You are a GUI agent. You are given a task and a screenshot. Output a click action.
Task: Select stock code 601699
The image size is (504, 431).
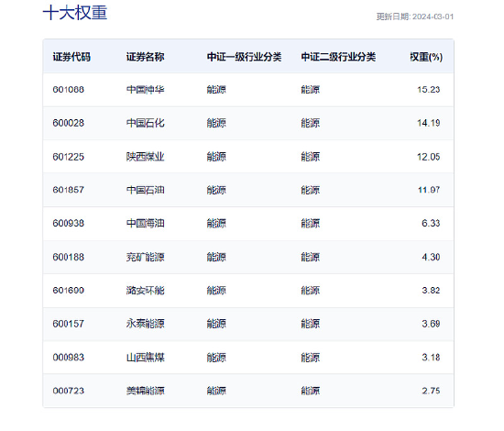pyautogui.click(x=69, y=291)
